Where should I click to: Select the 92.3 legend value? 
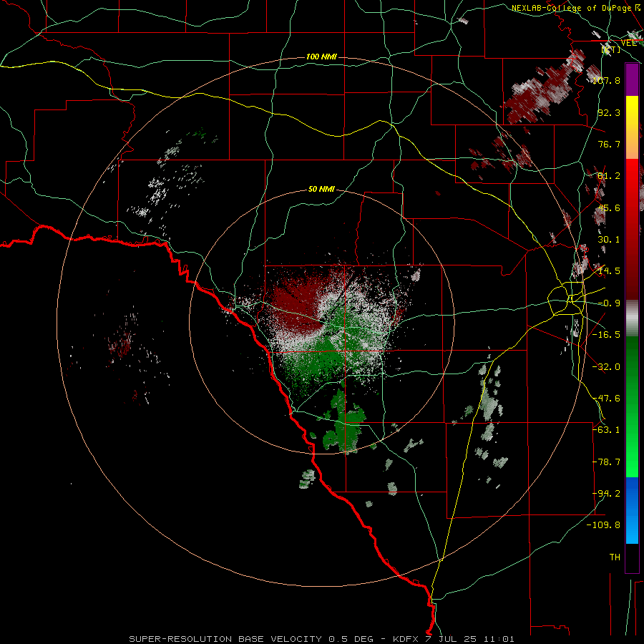click(x=609, y=112)
